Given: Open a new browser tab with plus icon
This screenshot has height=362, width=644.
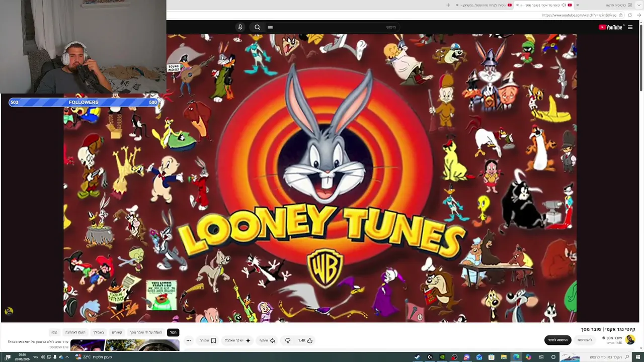Looking at the screenshot, I should tap(448, 5).
